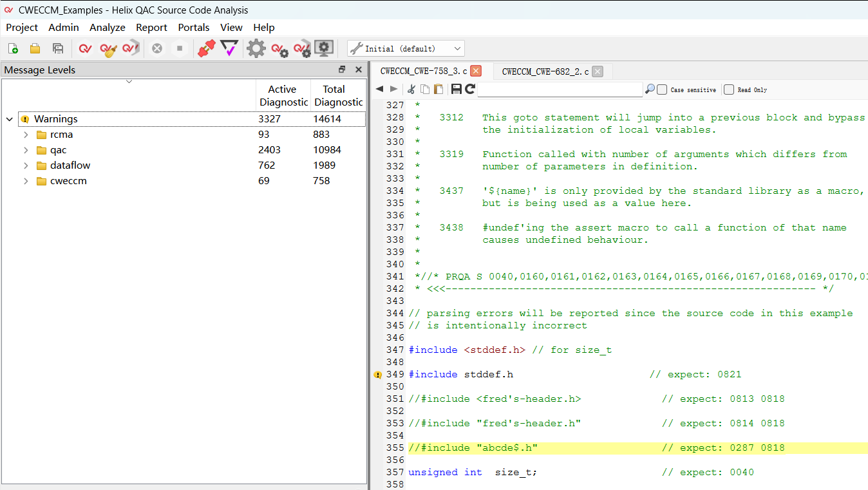
Task: Expand the qac folder node
Action: [x=26, y=150]
